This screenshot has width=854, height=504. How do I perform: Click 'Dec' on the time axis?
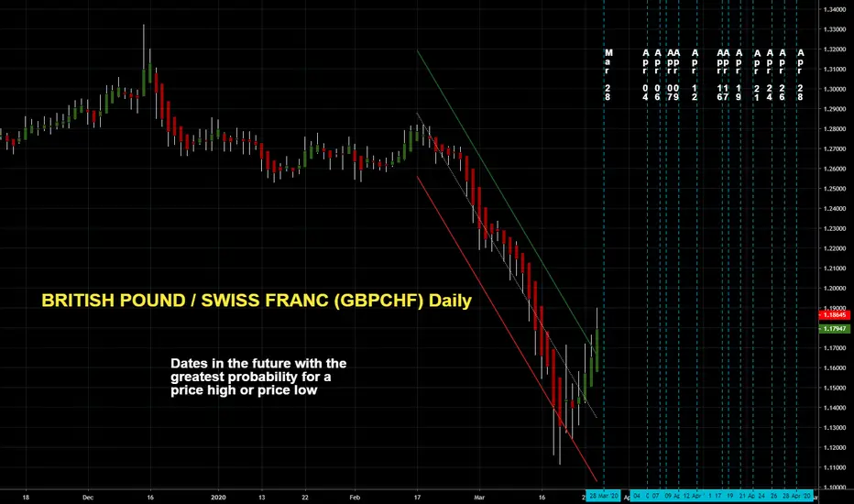click(x=88, y=497)
